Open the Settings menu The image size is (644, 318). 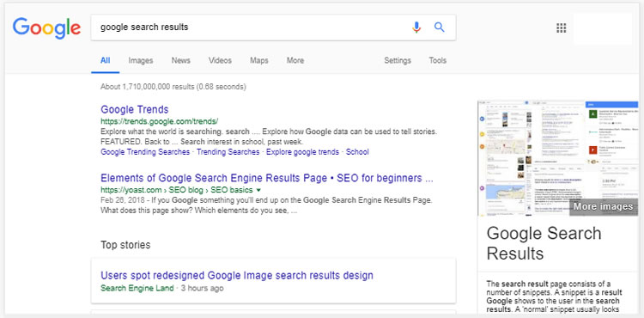click(x=398, y=60)
